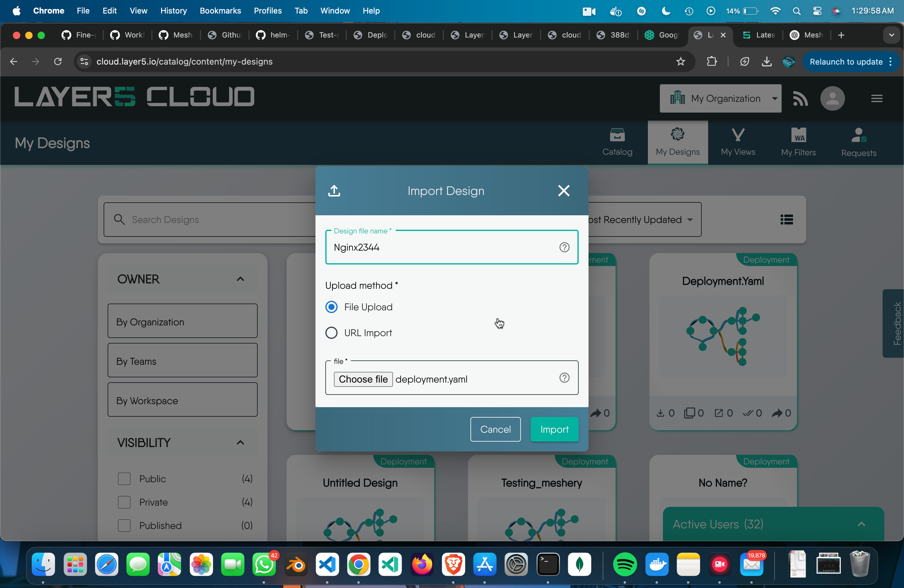This screenshot has height=588, width=904.
Task: Click the help icon in Design file name field
Action: click(x=564, y=247)
